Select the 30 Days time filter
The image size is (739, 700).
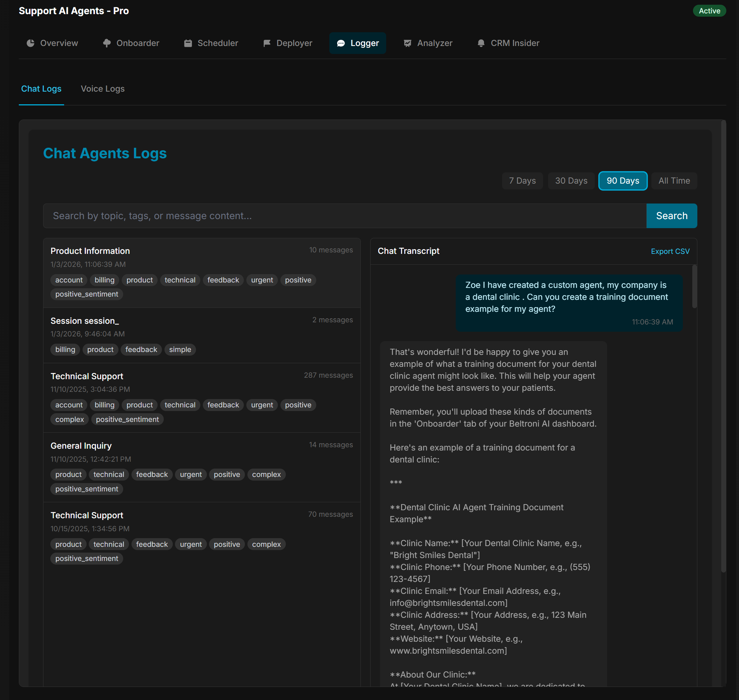point(571,181)
